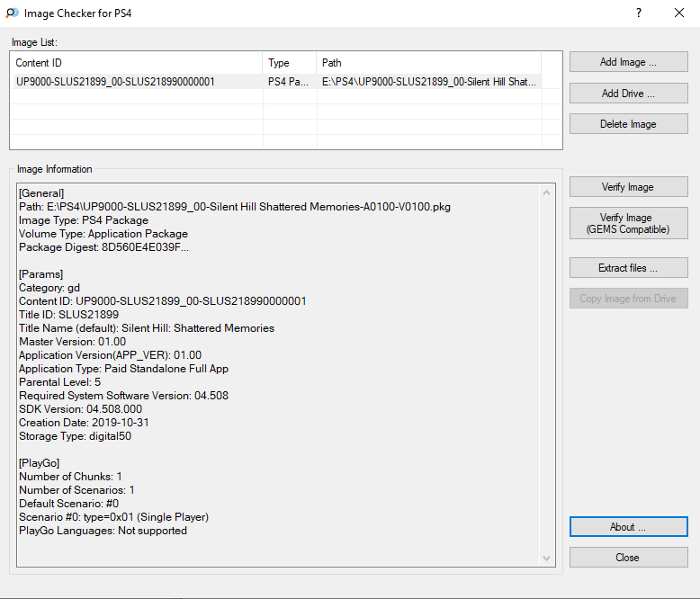Close the window with the X button
Screen dimensions: 700x599
click(679, 13)
